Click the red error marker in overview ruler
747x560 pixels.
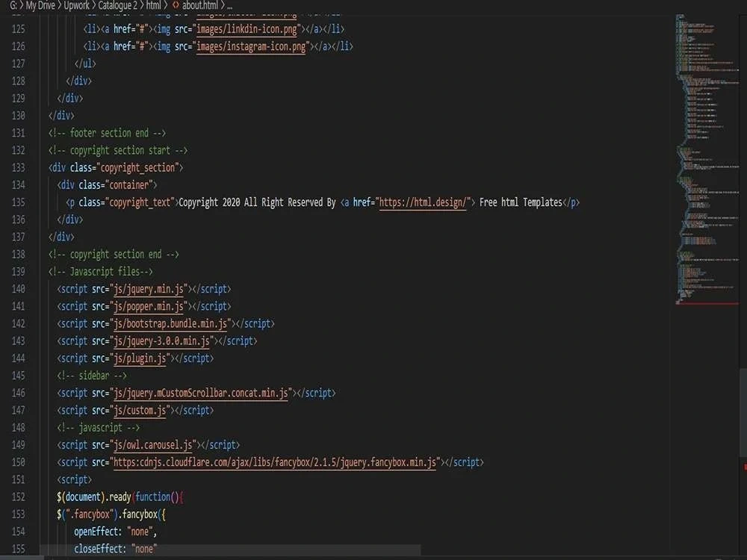point(745,467)
